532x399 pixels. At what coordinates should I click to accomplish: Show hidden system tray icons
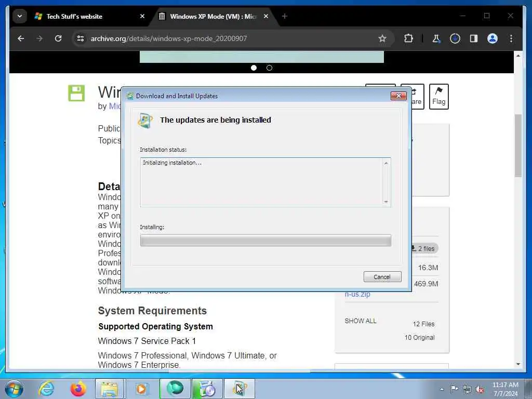(442, 389)
